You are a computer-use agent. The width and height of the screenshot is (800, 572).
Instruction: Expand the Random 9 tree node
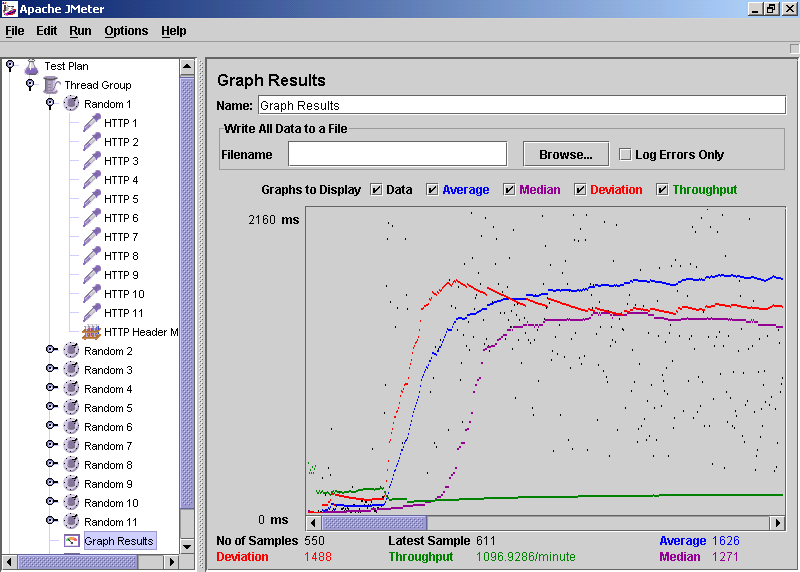tap(51, 482)
